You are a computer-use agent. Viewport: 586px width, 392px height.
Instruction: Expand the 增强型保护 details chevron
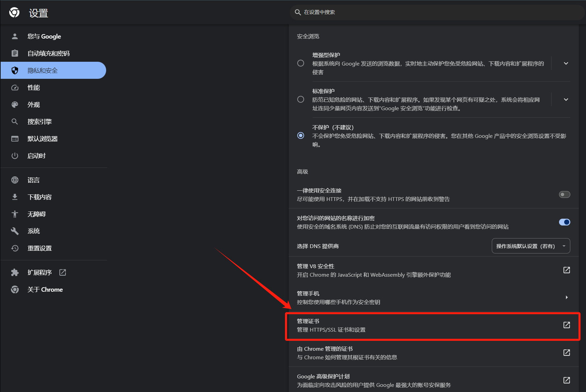[x=566, y=63]
